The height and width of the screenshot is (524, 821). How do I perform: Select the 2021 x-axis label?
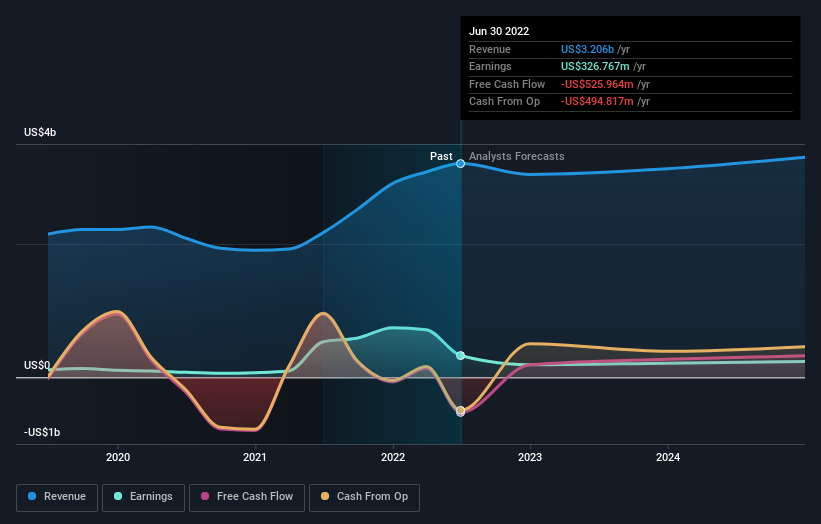coord(255,458)
